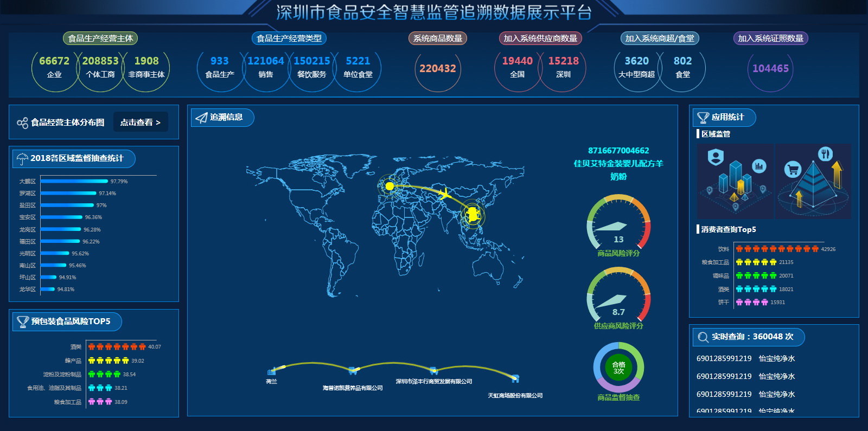868x431 pixels.
Task: Click the trophy icon beside 应用统计
Action: (x=703, y=118)
